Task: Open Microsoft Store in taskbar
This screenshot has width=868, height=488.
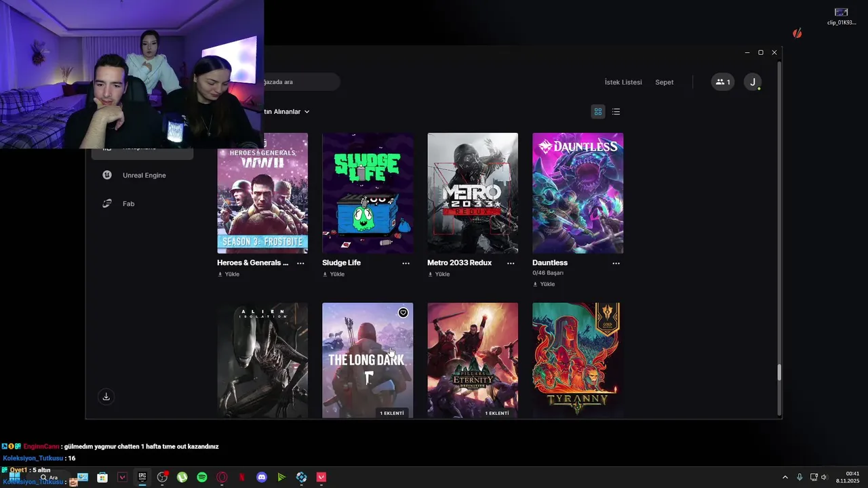Action: (x=102, y=477)
